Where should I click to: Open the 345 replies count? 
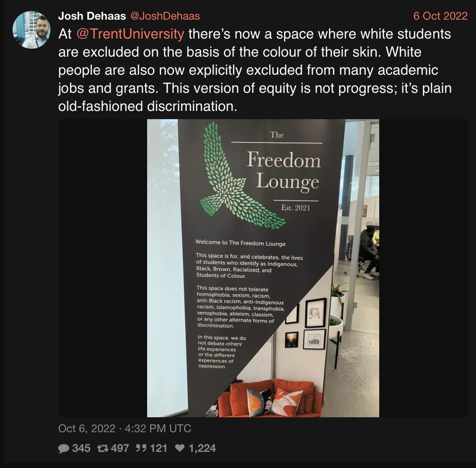[81, 448]
